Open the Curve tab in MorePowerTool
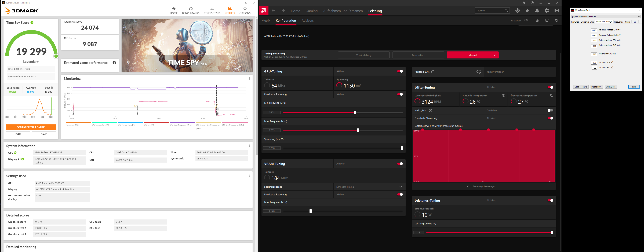Viewport: 644px width, 252px height. pos(628,22)
